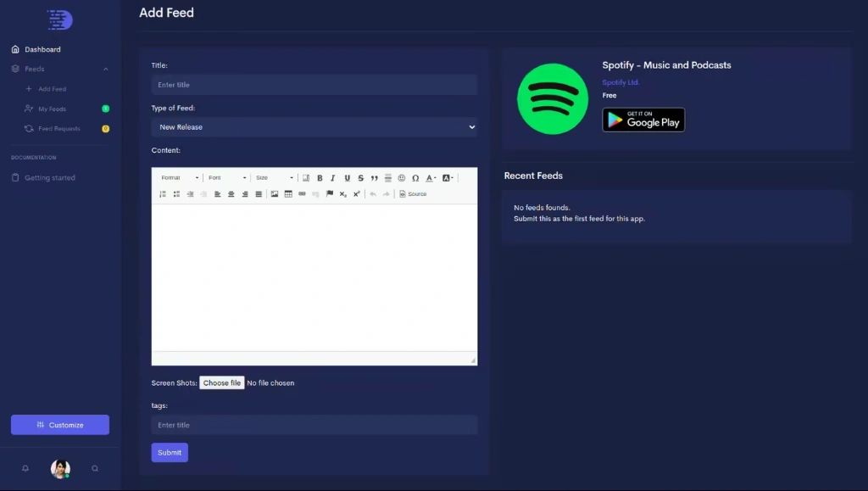The image size is (868, 491).
Task: Justify text in editor
Action: pyautogui.click(x=259, y=193)
